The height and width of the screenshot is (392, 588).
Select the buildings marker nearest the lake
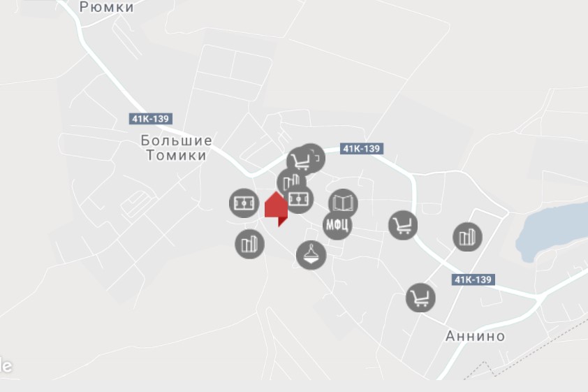pos(468,237)
